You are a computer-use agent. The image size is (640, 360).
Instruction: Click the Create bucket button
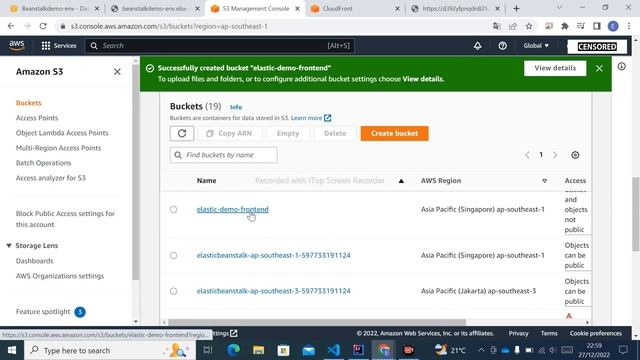(394, 133)
